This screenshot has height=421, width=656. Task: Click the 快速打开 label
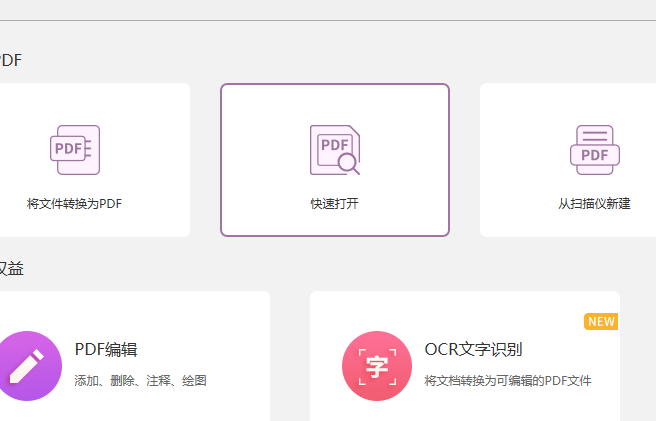click(x=335, y=204)
